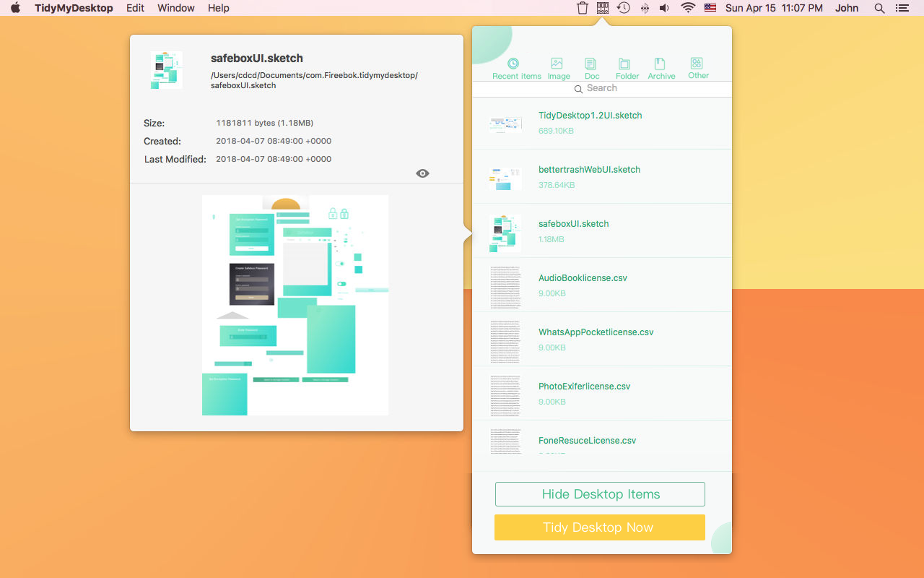The height and width of the screenshot is (578, 924).
Task: Click Tidy Desktop Now button
Action: 600,527
